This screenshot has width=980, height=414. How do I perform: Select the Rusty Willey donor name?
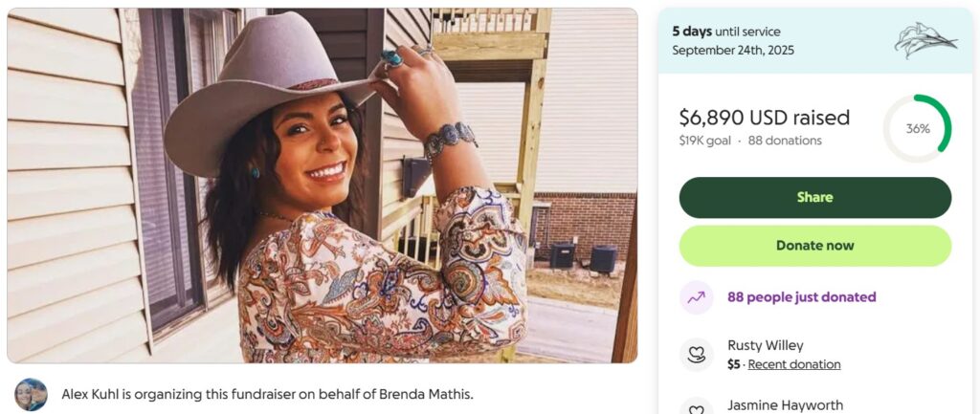coord(765,345)
